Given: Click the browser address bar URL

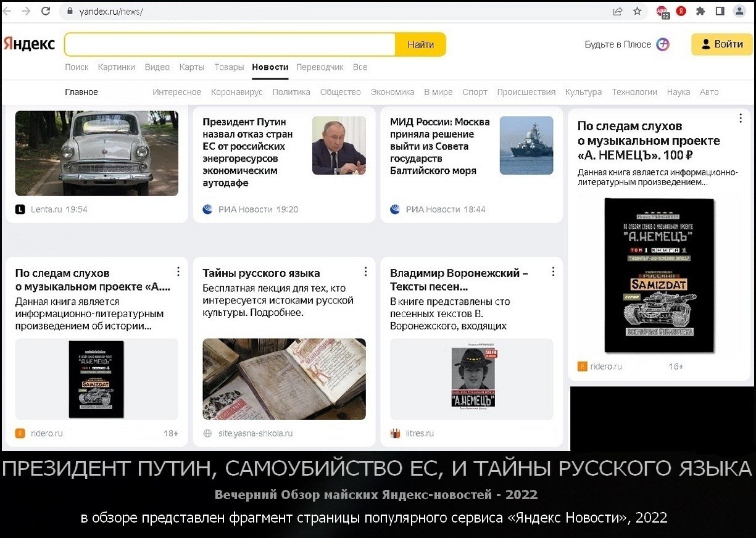Looking at the screenshot, I should coord(111,11).
